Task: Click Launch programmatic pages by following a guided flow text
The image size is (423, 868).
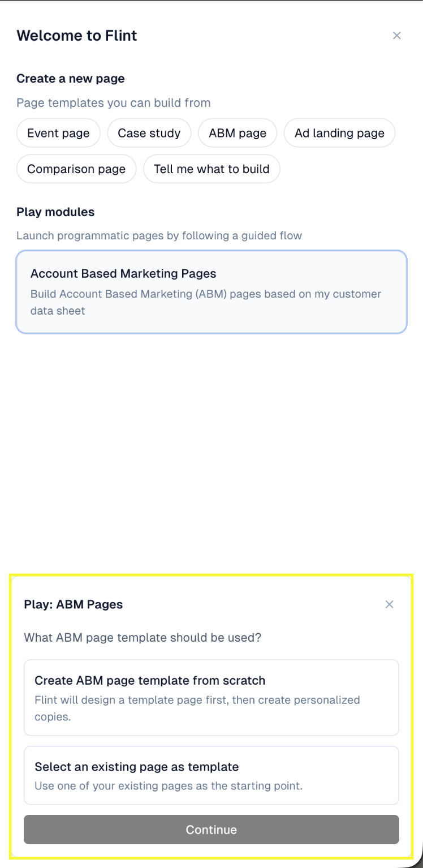Action: [159, 235]
